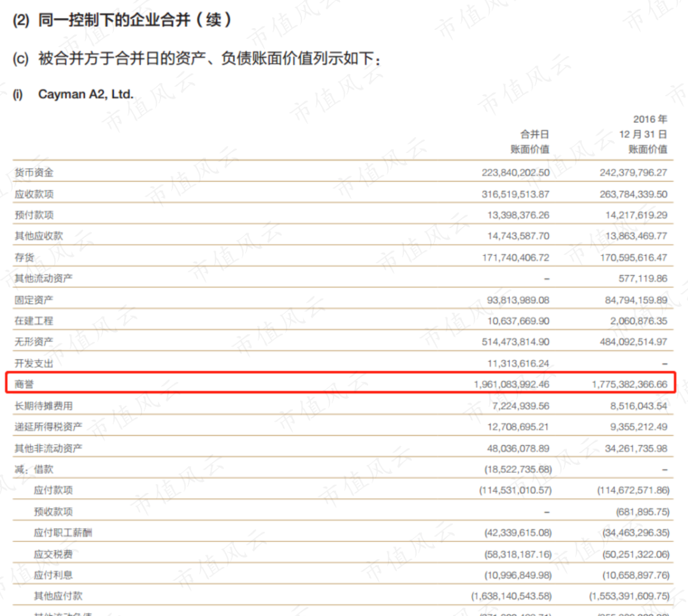The image size is (688, 616).
Task: Click the value 242,379,796.27
Action: tap(634, 173)
